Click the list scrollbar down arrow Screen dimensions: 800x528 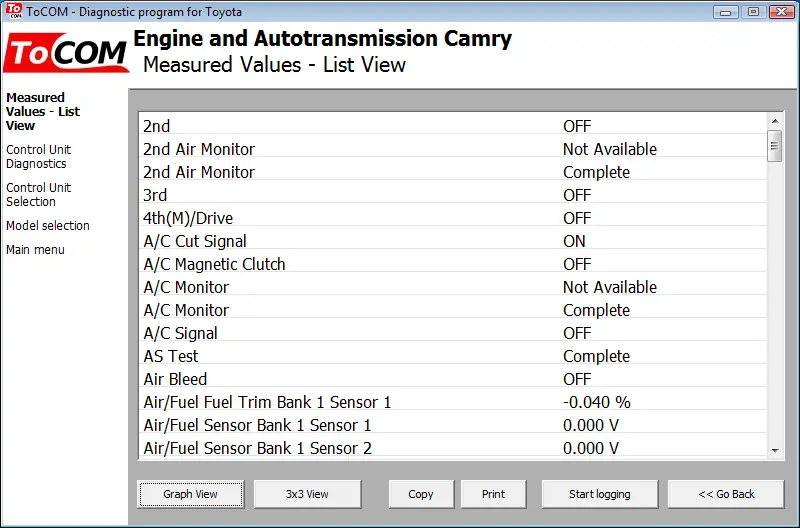[775, 450]
